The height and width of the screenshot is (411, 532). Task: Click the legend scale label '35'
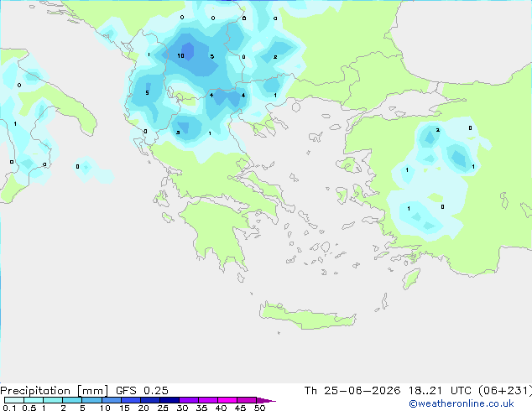coord(201,408)
